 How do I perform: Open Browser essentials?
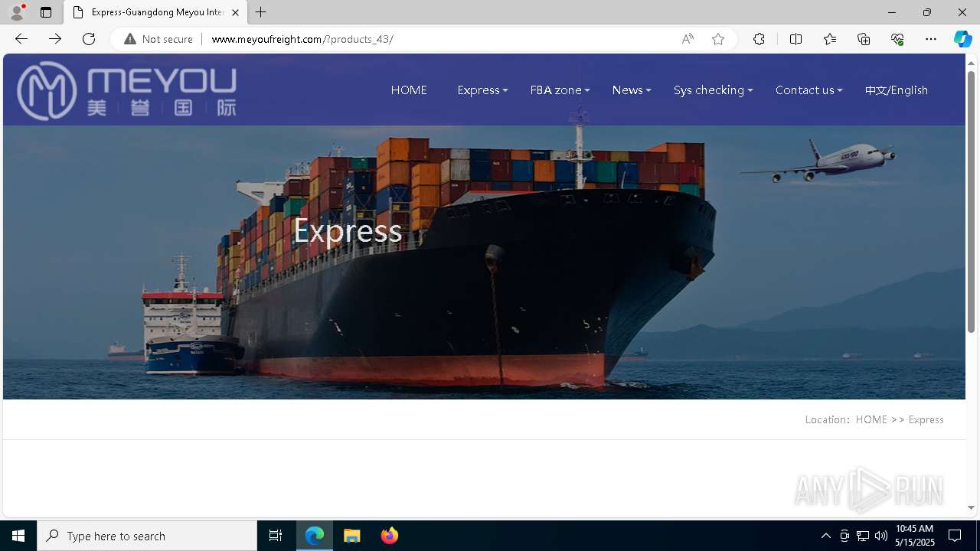[x=897, y=39]
